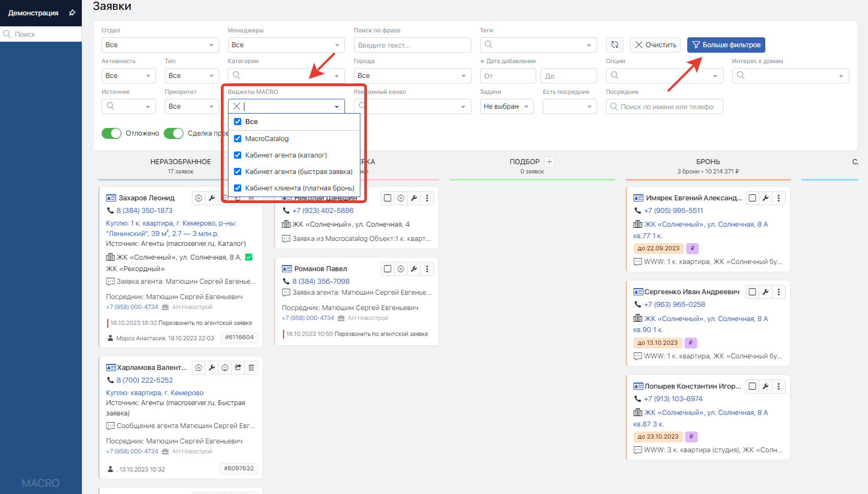Screen dimensions: 868x494
Task: Click share icon on Харламова card
Action: click(x=238, y=368)
